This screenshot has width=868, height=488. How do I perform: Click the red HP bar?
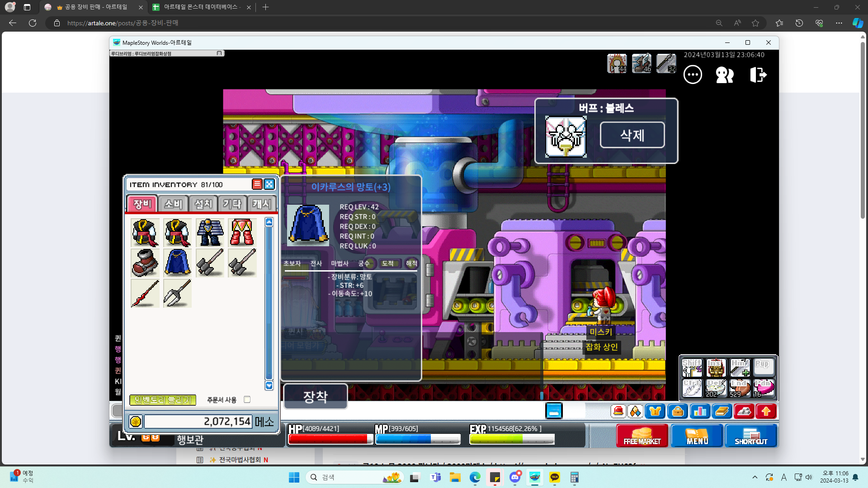[x=330, y=439]
